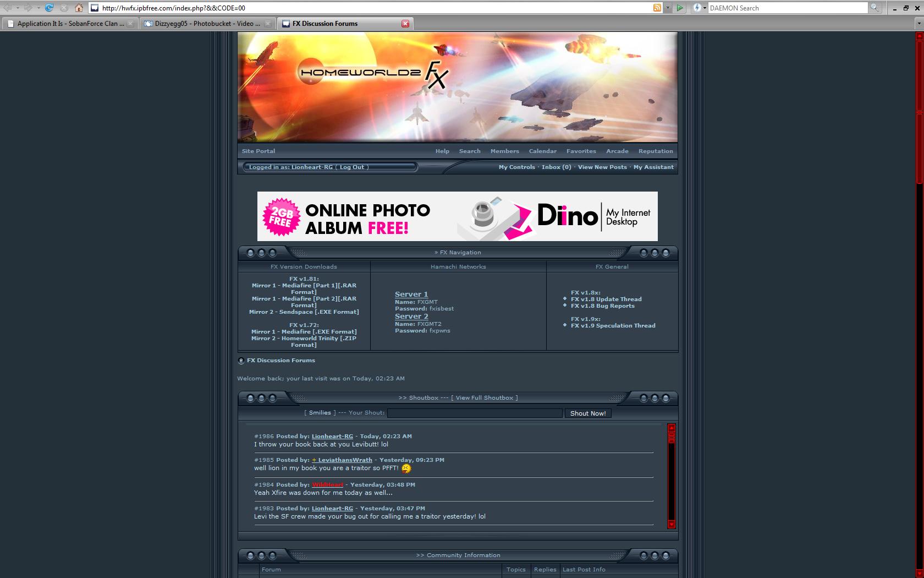Expand the address bar URL dropdown

point(668,8)
